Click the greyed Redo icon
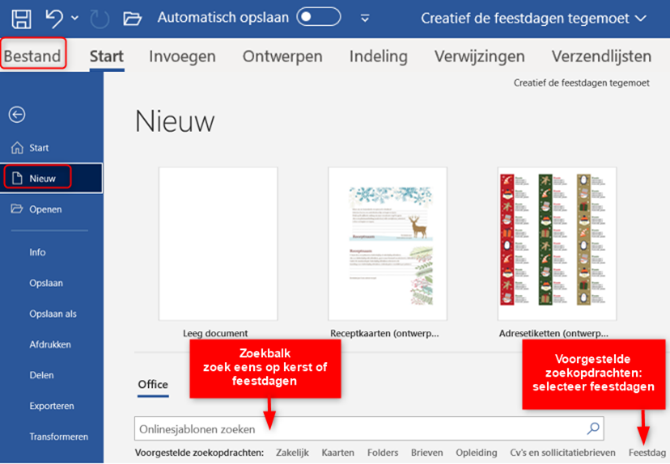The image size is (670, 464). (100, 19)
